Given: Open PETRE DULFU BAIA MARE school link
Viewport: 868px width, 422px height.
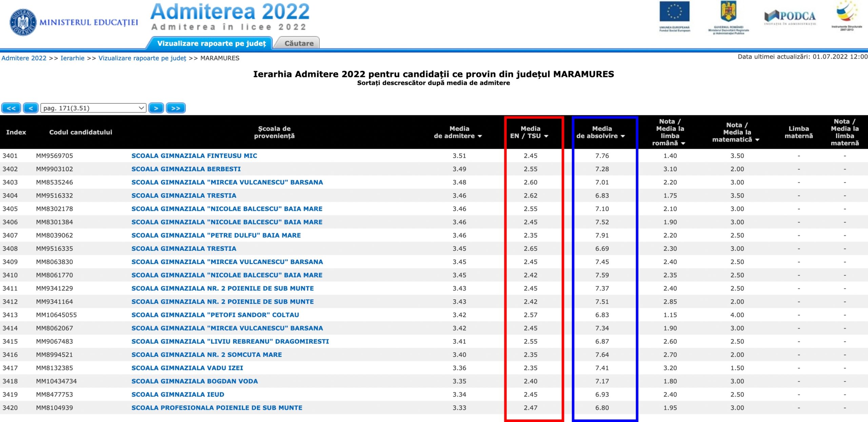Looking at the screenshot, I should tap(216, 235).
